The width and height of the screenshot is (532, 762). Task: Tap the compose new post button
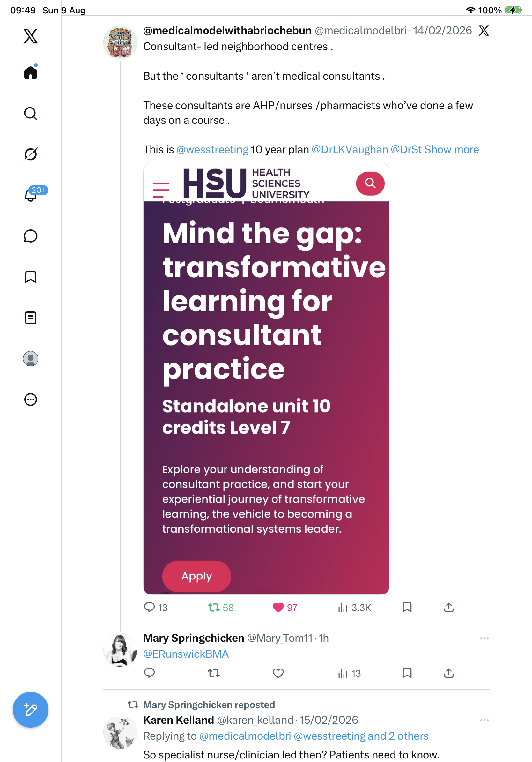pyautogui.click(x=31, y=710)
